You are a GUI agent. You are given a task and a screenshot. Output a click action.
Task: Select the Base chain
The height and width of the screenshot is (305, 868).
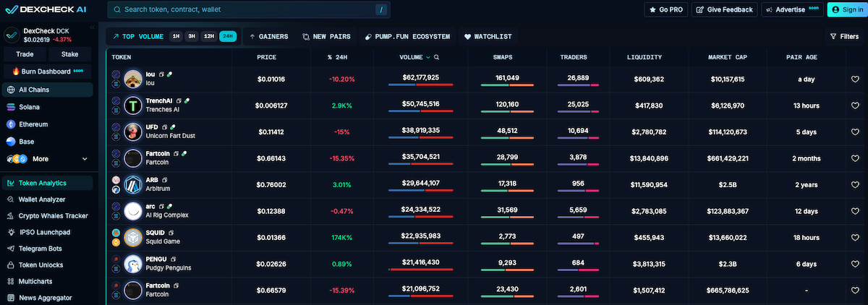[48, 142]
